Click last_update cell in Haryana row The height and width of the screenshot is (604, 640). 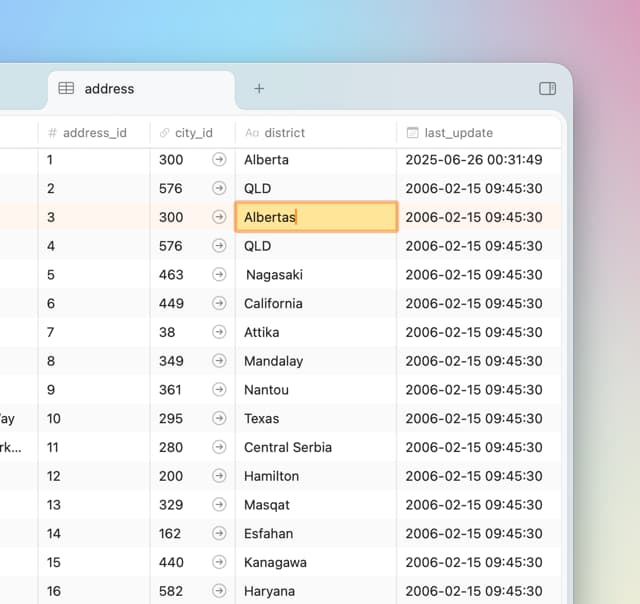click(479, 591)
